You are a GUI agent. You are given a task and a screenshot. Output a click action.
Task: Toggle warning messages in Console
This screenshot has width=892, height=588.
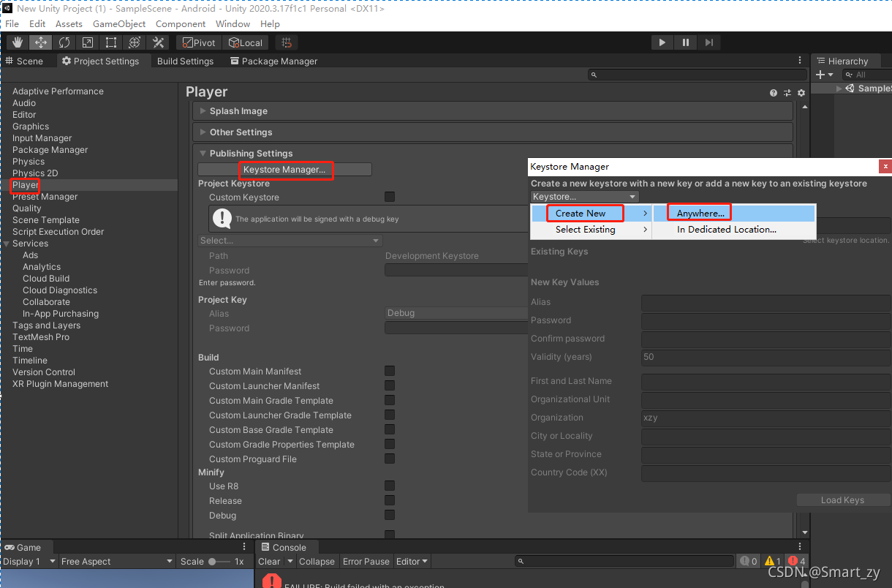pos(774,562)
